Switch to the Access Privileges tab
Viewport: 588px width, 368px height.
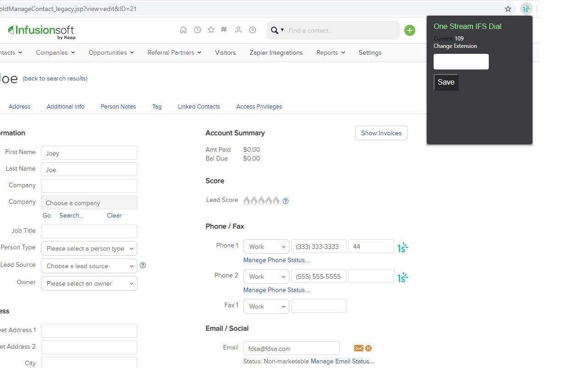pyautogui.click(x=259, y=106)
